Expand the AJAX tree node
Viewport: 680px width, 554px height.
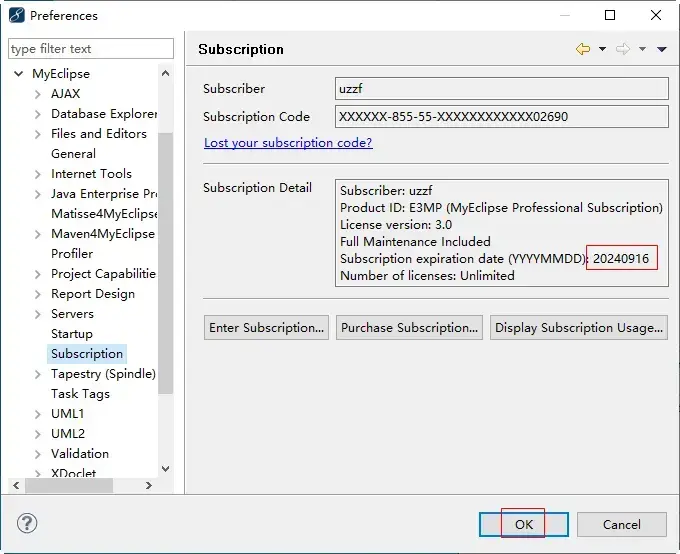(x=38, y=94)
